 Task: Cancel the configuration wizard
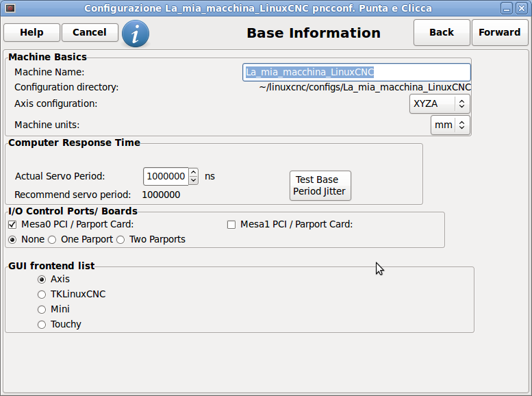[90, 32]
